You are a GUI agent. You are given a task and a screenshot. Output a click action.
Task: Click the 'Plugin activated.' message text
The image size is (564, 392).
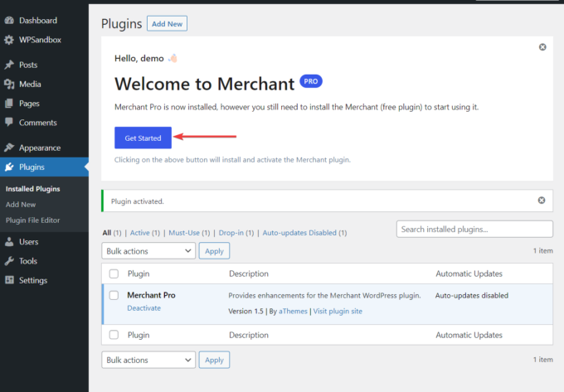(138, 201)
